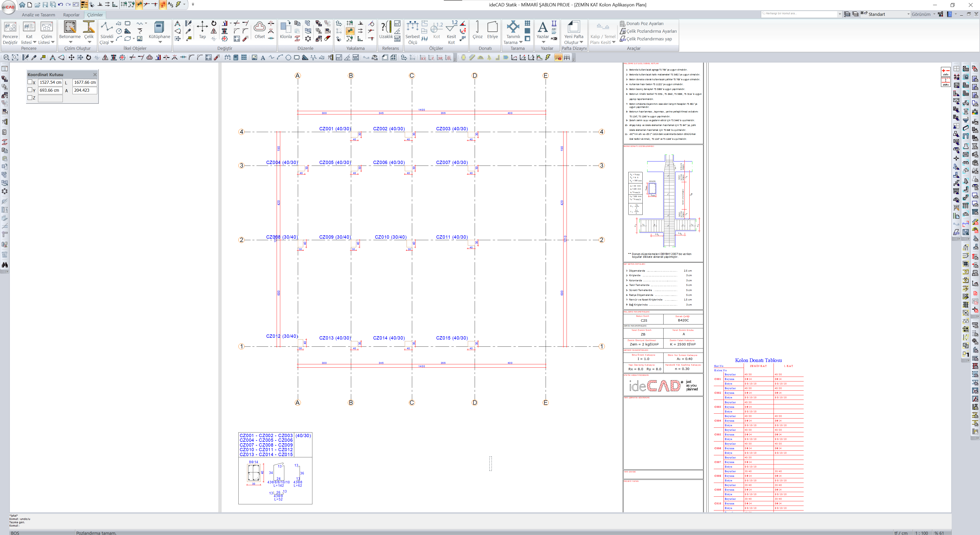Open the Kütüphane library dropdown
Image resolution: width=980 pixels, height=535 pixels.
[160, 42]
